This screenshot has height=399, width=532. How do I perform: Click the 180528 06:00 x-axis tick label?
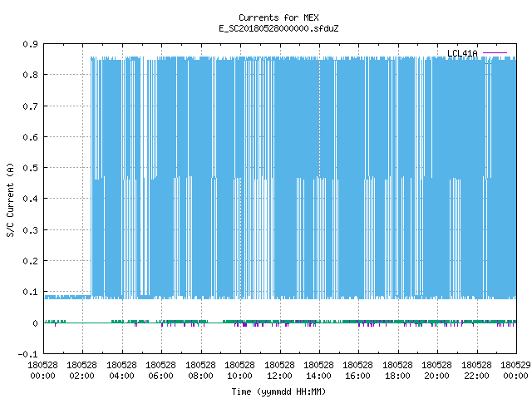[x=160, y=371]
